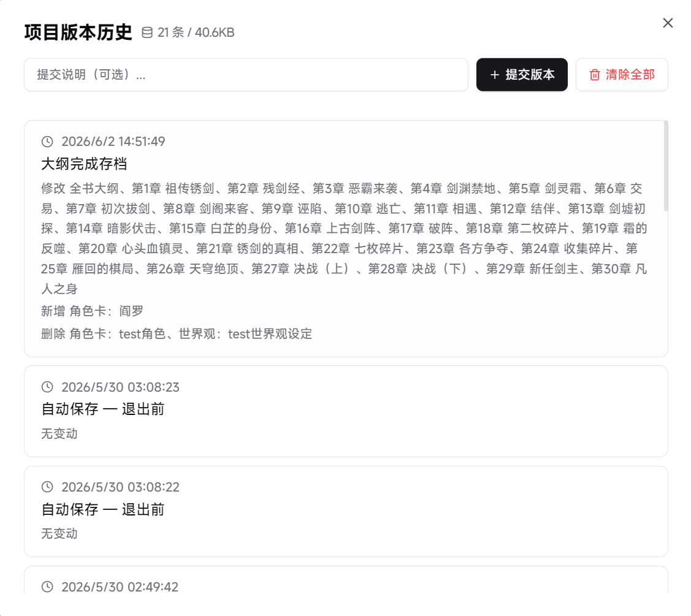The height and width of the screenshot is (616, 691).
Task: Click the 修改 全书大纲 chapter list text
Action: pyautogui.click(x=344, y=238)
